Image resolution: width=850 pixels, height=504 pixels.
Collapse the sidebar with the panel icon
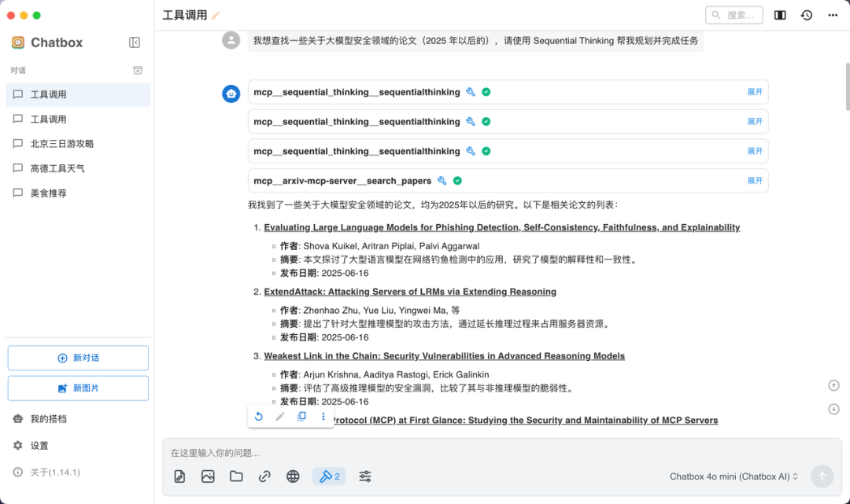click(133, 42)
